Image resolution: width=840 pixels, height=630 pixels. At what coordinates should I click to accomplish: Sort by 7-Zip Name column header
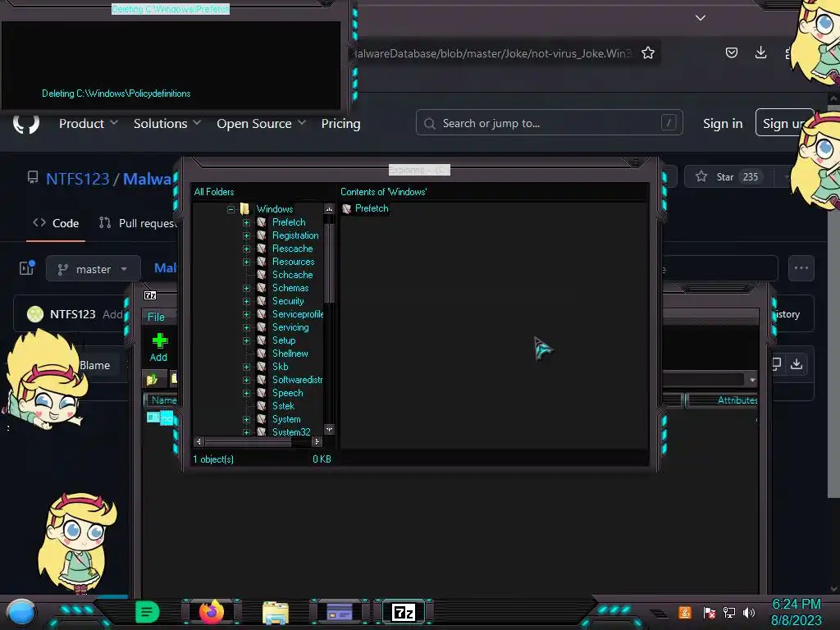(x=161, y=400)
